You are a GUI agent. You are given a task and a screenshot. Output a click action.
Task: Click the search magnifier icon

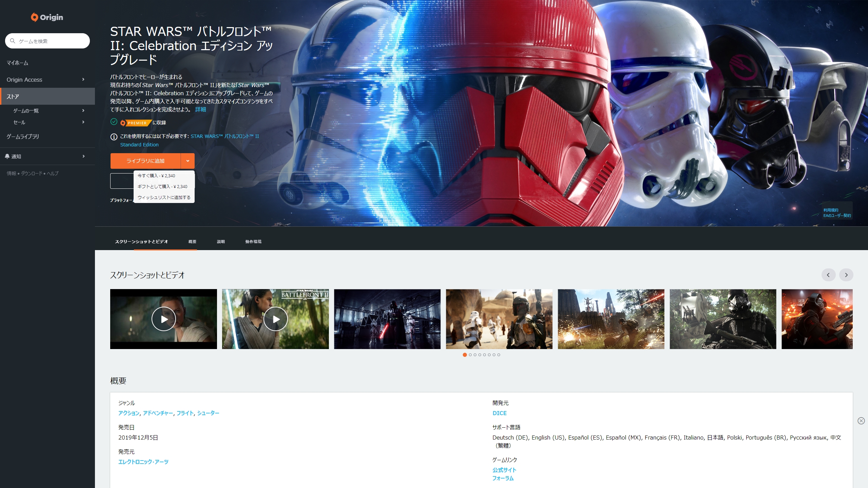pyautogui.click(x=13, y=41)
